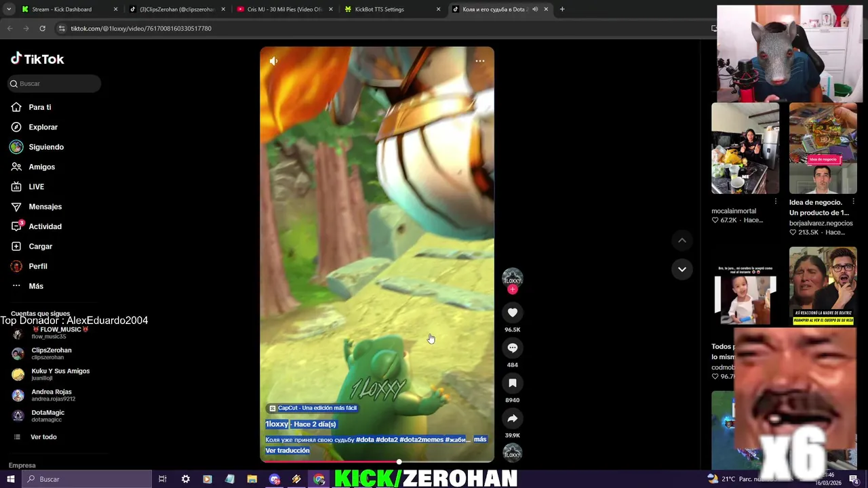Click the #dota2memes hashtag

coord(421,440)
